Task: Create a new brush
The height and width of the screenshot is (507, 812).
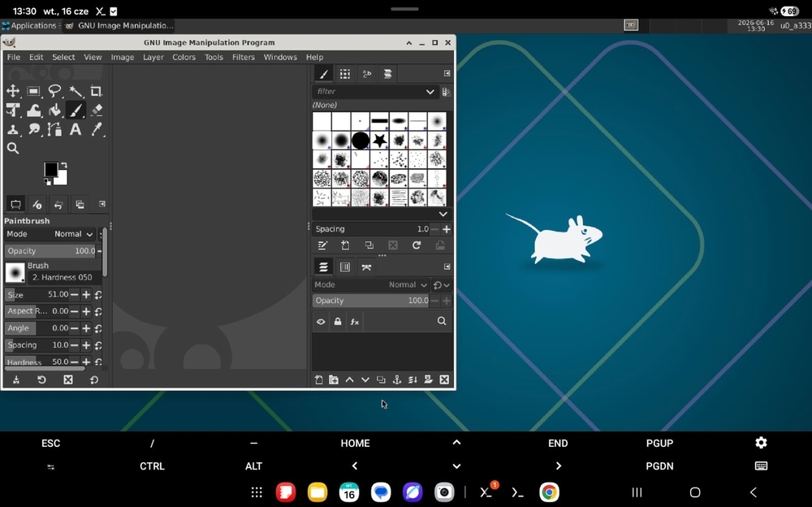Action: (x=345, y=245)
